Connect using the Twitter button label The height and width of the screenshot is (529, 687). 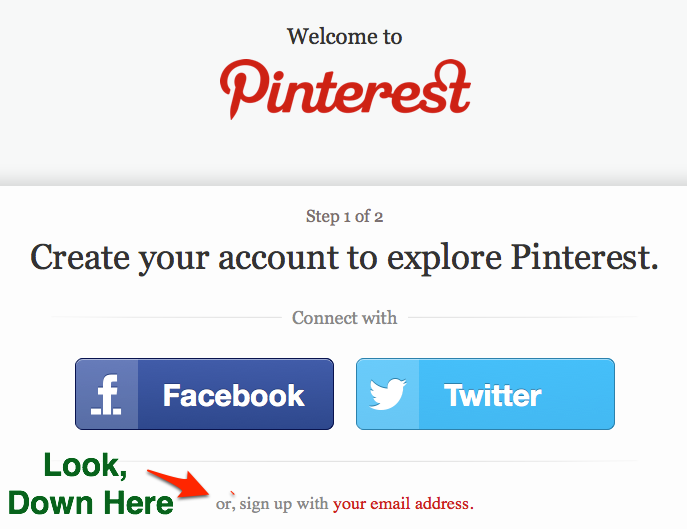(x=493, y=395)
